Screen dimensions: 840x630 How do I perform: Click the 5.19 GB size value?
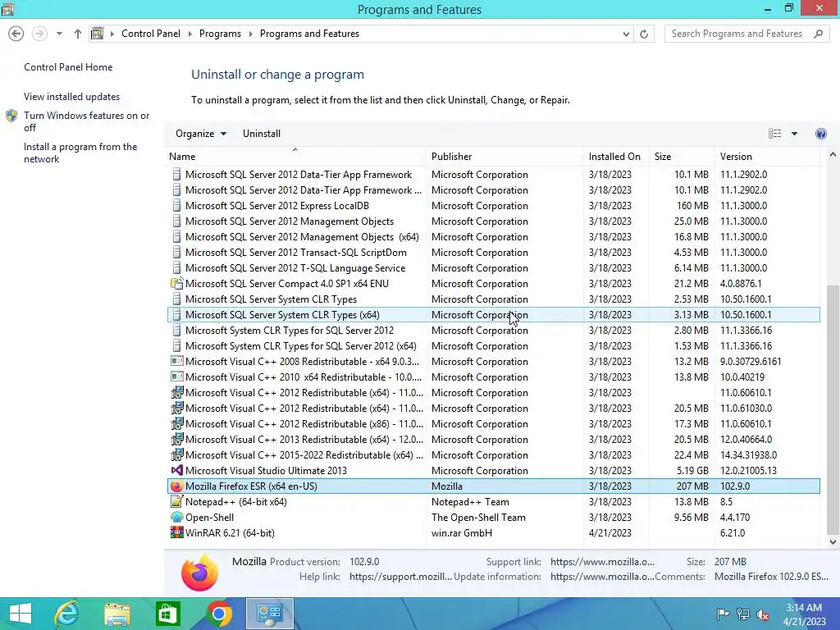click(x=692, y=471)
